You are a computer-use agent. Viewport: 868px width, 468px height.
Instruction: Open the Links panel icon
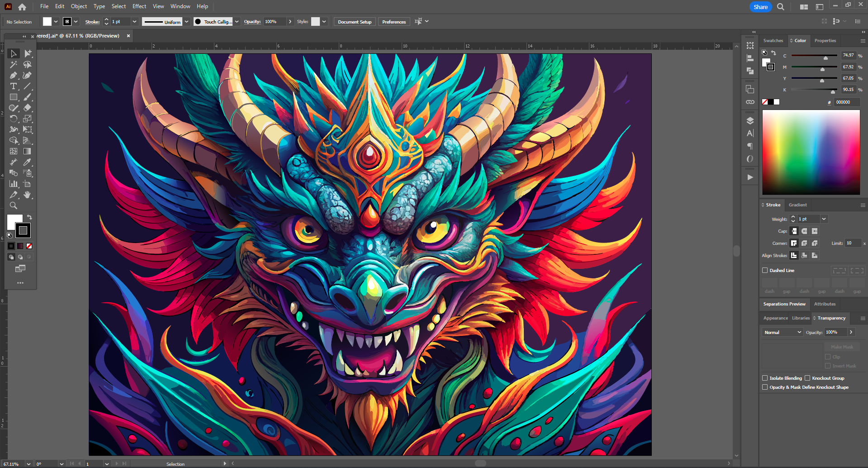[x=750, y=102]
